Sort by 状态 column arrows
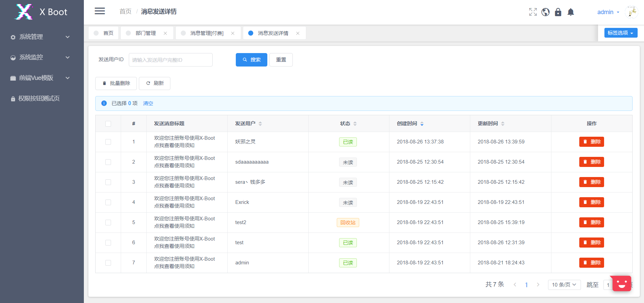The width and height of the screenshot is (644, 303). pyautogui.click(x=355, y=124)
